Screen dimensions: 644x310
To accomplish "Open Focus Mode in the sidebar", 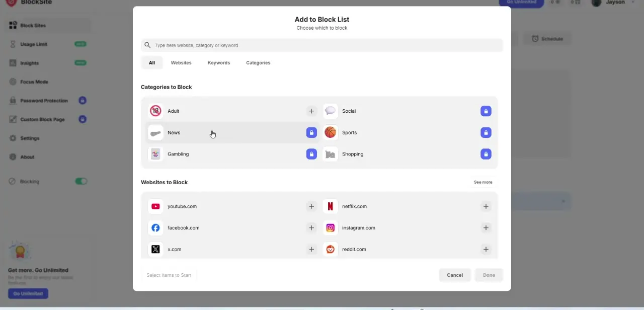I will (48, 82).
